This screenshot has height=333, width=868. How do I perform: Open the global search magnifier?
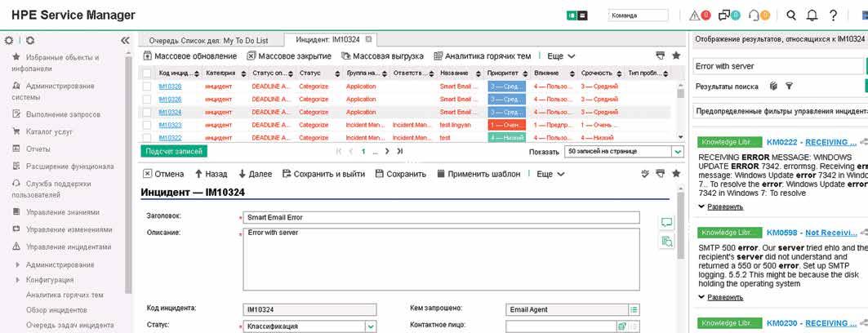coord(791,16)
